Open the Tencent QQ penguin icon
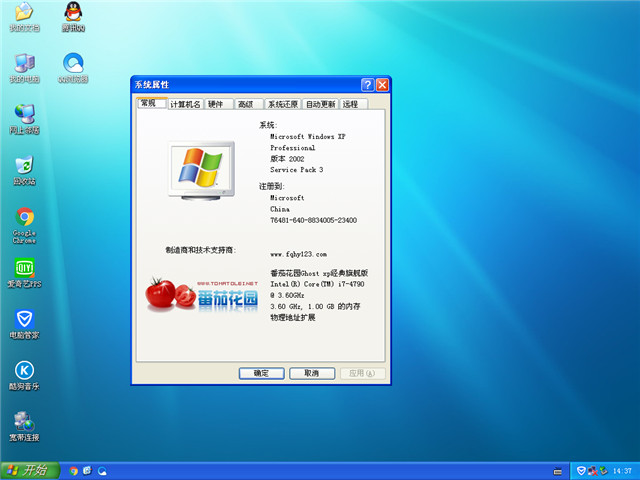Screen dimensions: 640x480 pyautogui.click(x=73, y=16)
